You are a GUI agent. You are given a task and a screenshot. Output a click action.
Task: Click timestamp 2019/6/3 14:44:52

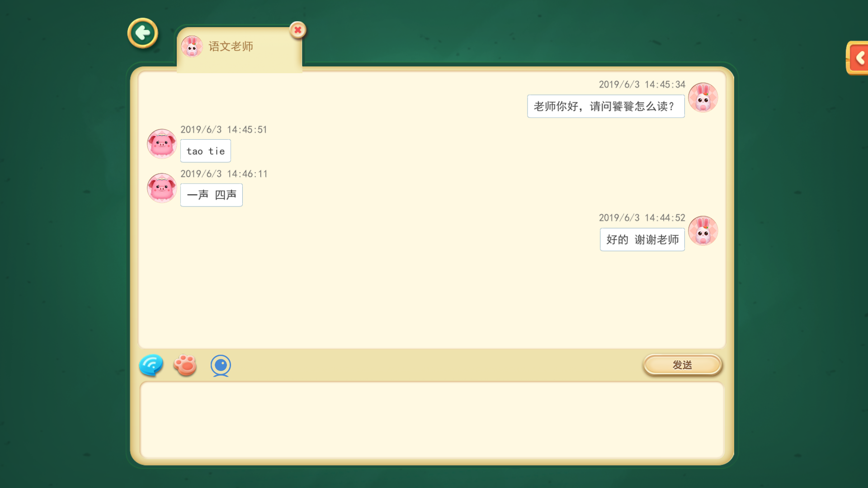click(642, 218)
